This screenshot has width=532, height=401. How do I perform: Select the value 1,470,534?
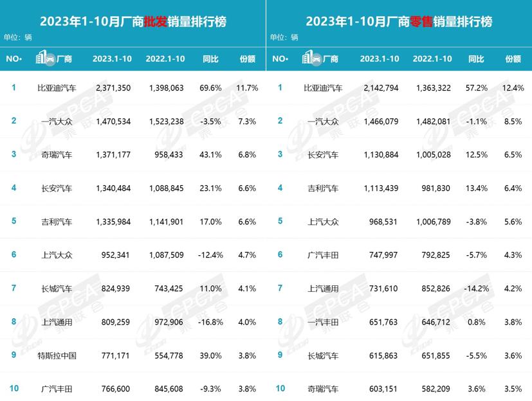pos(113,121)
